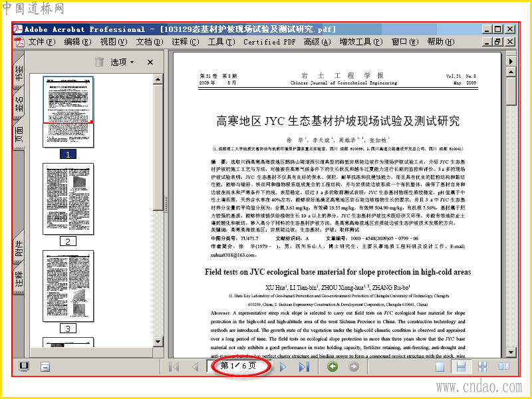532x399 pixels.
Task: Delete selected page with trash icon
Action: click(99, 62)
